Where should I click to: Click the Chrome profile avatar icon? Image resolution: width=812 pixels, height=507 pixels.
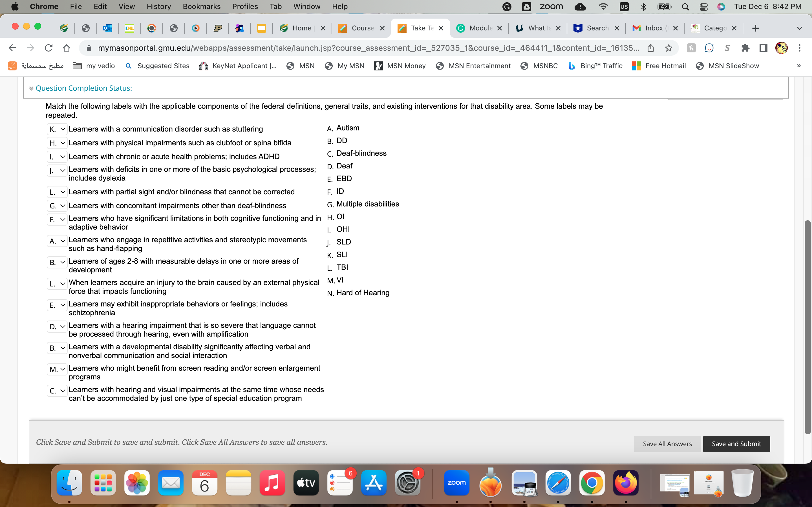pyautogui.click(x=782, y=48)
